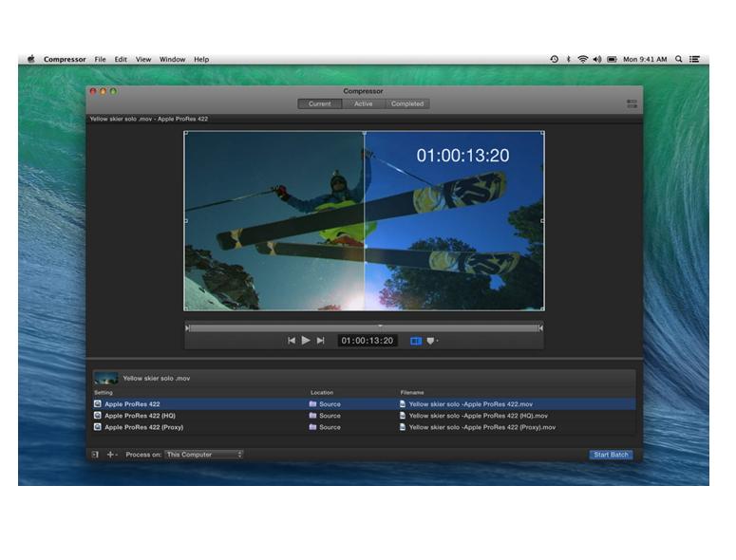The height and width of the screenshot is (560, 736).
Task: Click the Location column header
Action: click(322, 393)
